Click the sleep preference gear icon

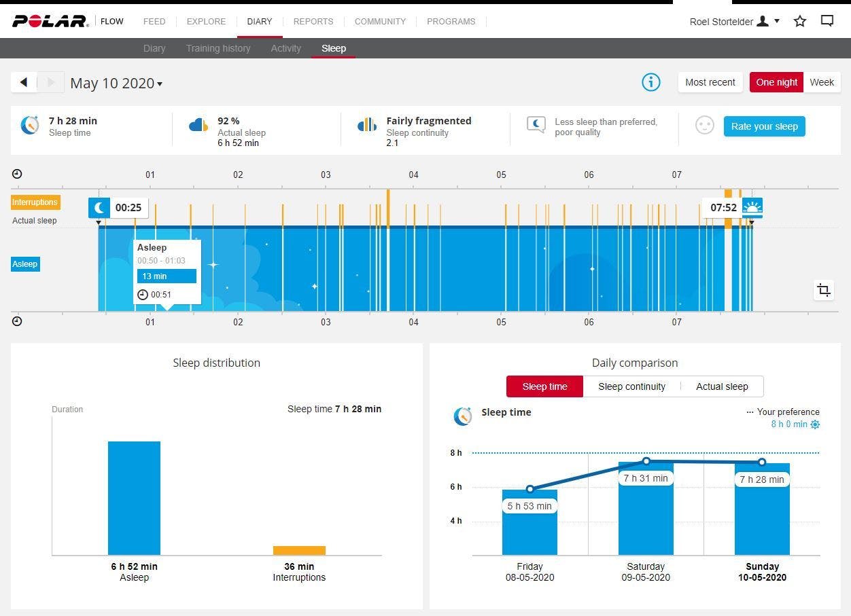(x=815, y=424)
